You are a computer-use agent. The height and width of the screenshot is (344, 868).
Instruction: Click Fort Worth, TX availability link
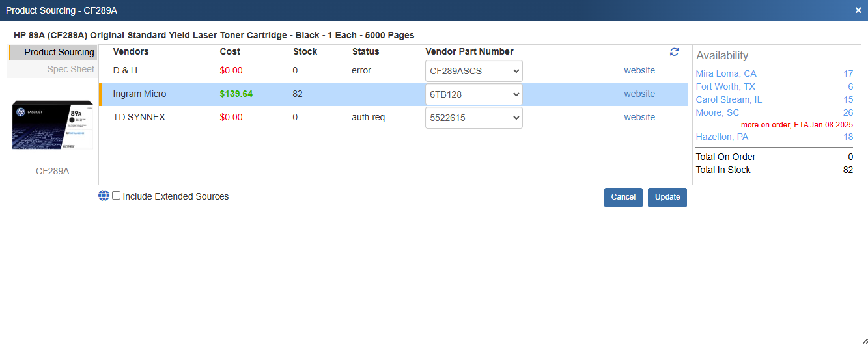725,87
